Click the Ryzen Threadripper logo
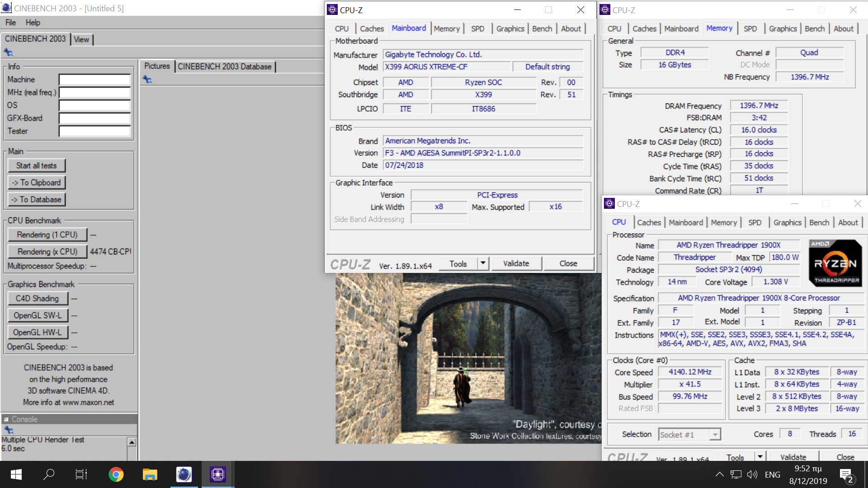868x488 pixels. [x=835, y=263]
